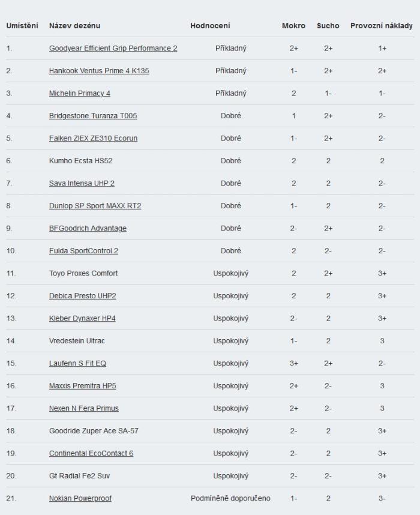Click the Kleber Dynaxer HP4 link
Viewport: 420px width, 515px height.
tap(82, 318)
